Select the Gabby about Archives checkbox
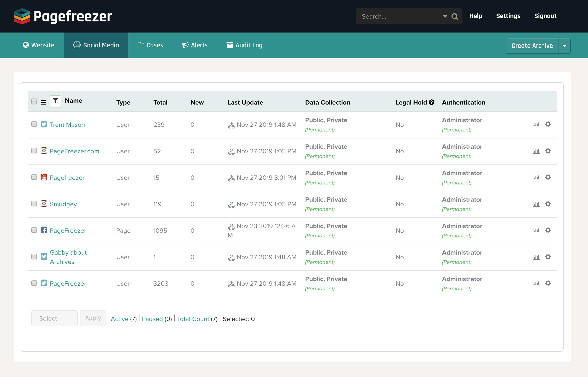This screenshot has width=588, height=377. (34, 256)
